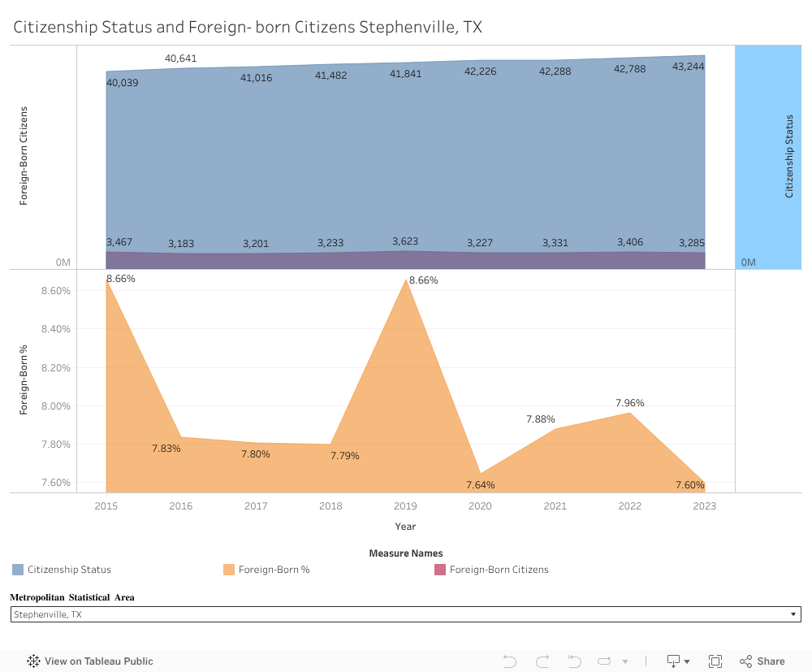Click the Redo arrow icon

(x=542, y=661)
